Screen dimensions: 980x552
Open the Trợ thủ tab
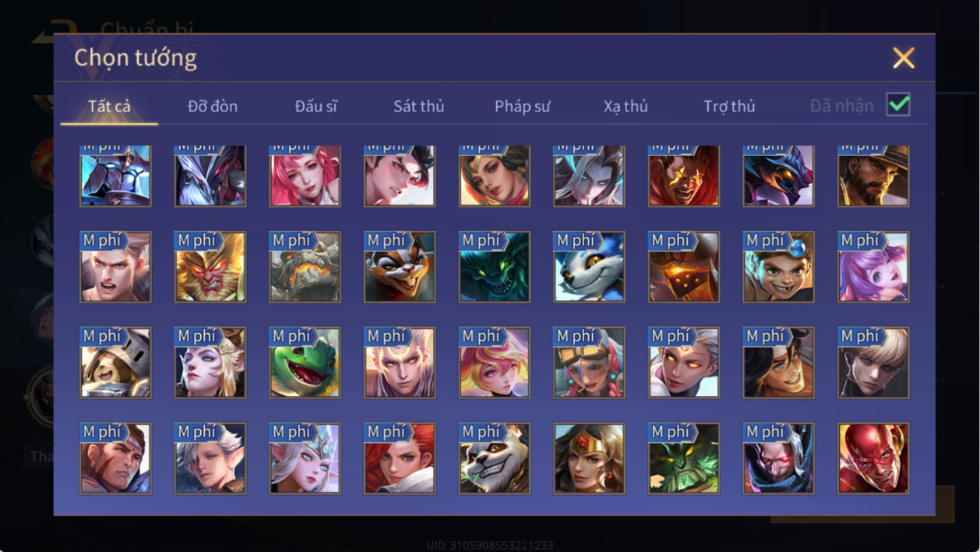coord(729,106)
